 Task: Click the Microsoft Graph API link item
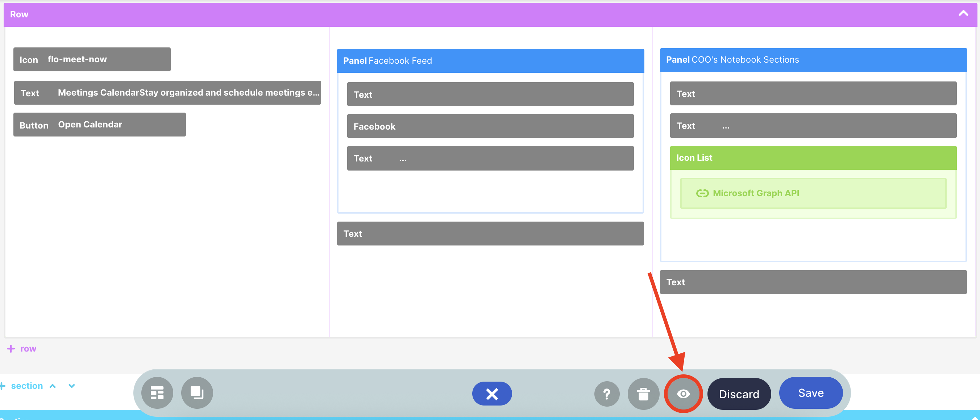click(x=755, y=193)
